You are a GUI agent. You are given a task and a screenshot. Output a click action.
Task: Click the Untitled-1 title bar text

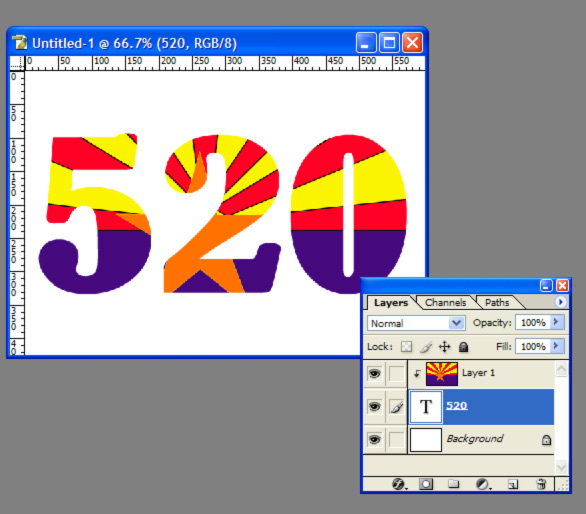tap(135, 43)
